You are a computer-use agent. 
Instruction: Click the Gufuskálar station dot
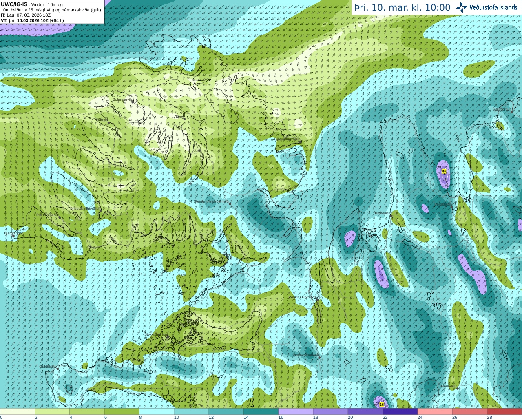click(58, 369)
